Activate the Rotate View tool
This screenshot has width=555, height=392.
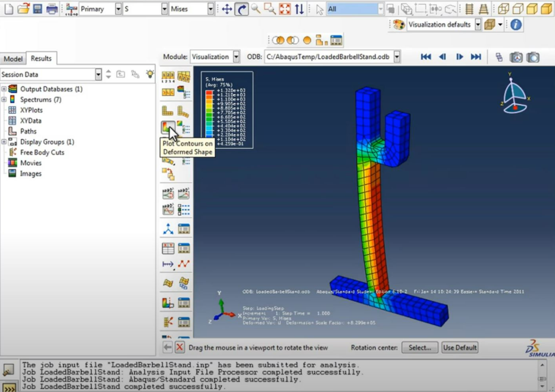coord(242,9)
